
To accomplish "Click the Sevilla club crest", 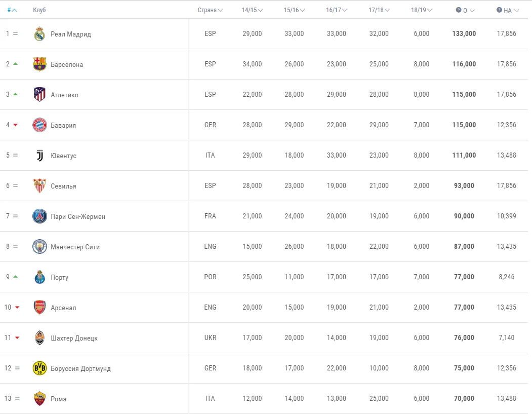I will pos(39,186).
